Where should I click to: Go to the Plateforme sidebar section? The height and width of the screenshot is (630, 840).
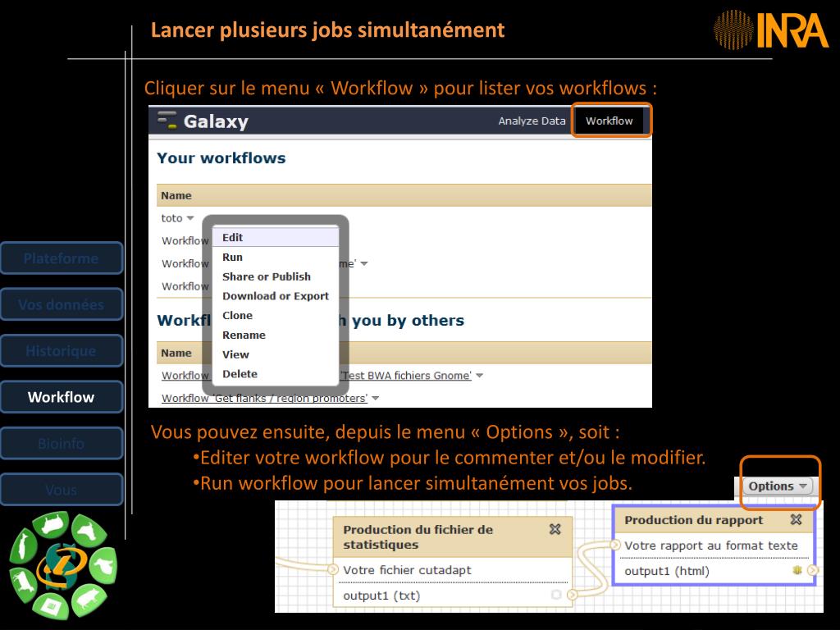pos(61,258)
